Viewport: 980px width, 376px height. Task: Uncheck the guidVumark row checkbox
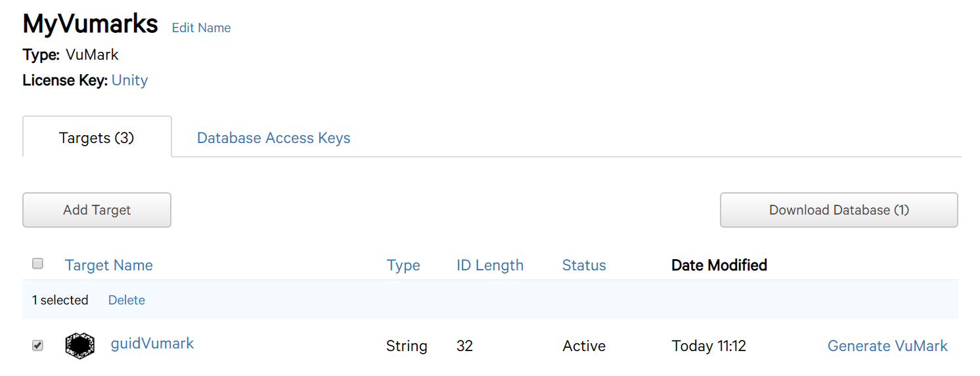pos(37,345)
